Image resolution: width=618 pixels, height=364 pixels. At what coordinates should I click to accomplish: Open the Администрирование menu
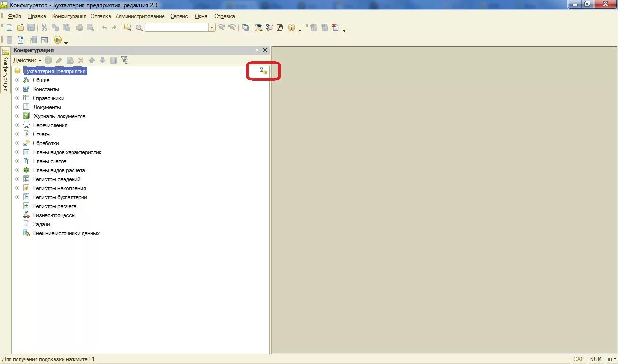pos(140,16)
